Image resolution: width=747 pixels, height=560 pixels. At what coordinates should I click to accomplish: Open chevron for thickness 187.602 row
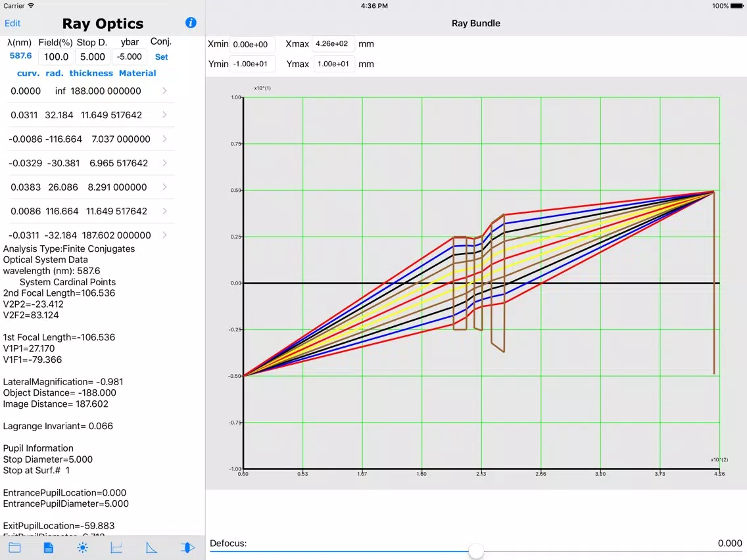point(164,235)
